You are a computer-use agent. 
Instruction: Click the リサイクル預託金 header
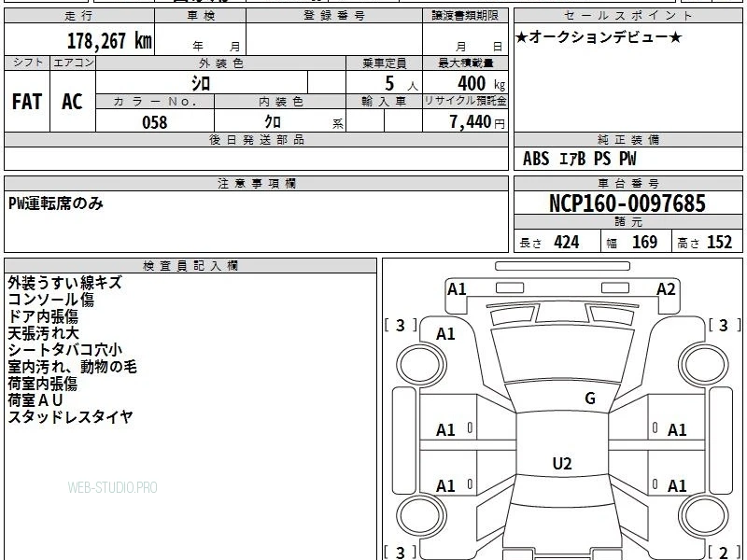(465, 101)
